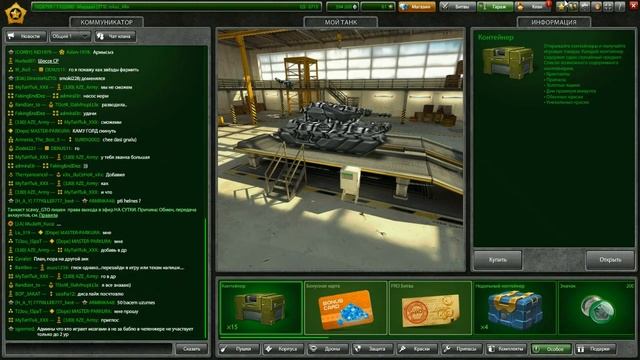Image resolution: width=640 pixels, height=360 pixels.
Task: Click chat message 'добавь в др'
Action: pos(114,250)
